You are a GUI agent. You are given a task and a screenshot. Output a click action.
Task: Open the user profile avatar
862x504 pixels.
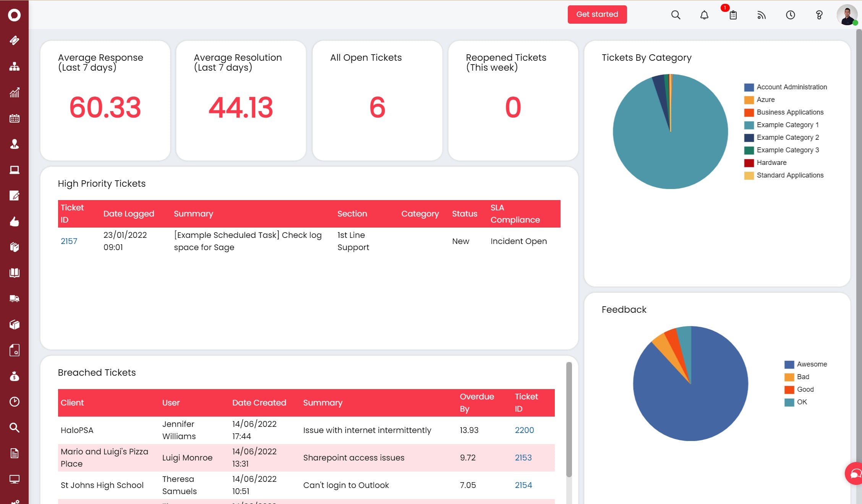pyautogui.click(x=847, y=15)
